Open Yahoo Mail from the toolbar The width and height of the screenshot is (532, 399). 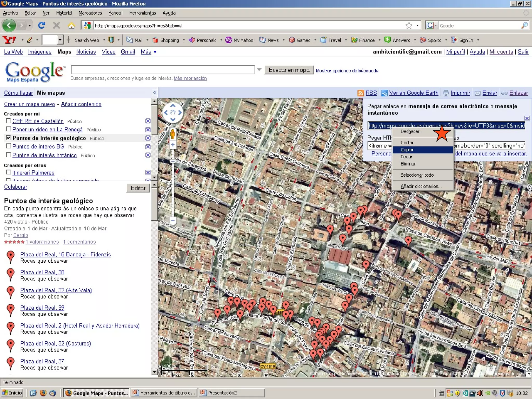(x=135, y=40)
